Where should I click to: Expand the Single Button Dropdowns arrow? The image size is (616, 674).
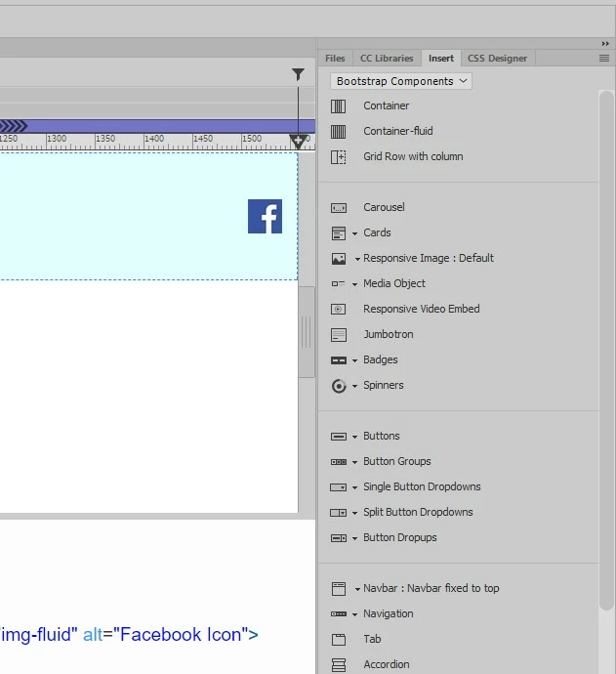coord(354,487)
